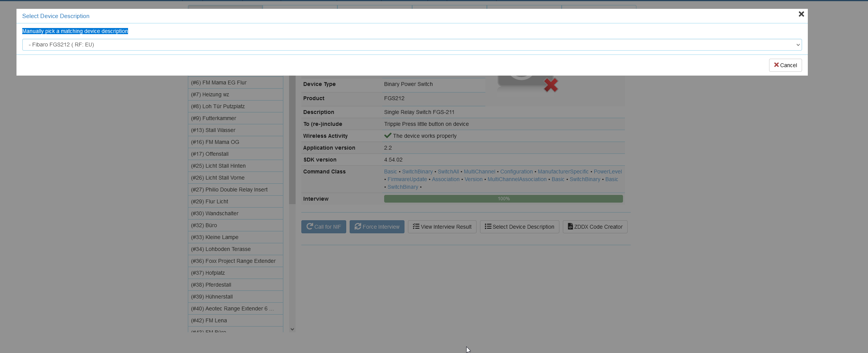This screenshot has height=353, width=868.
Task: Open the Version command class link
Action: point(473,179)
